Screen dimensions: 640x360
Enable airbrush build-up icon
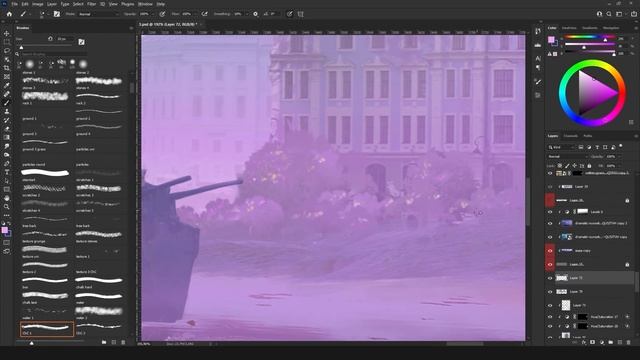pyautogui.click(x=204, y=14)
